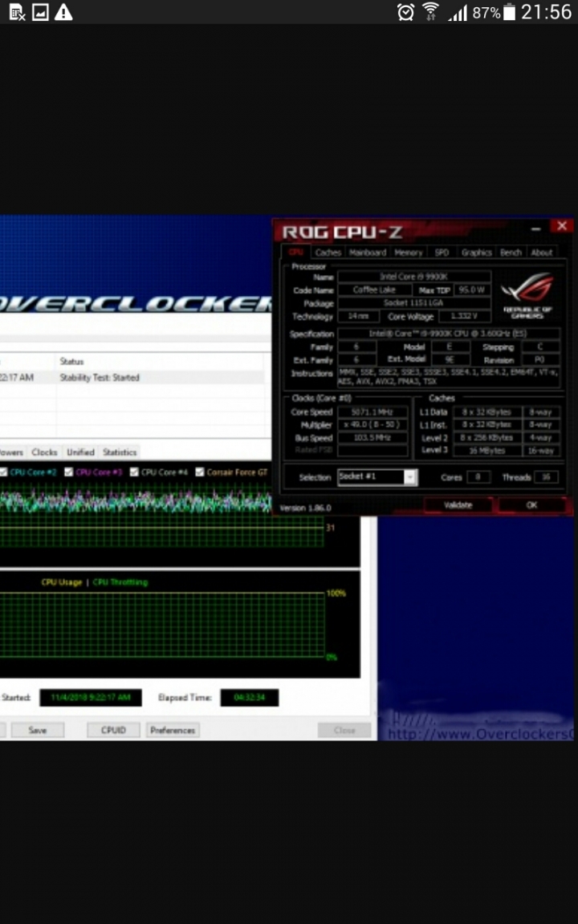Click the Cores count field
Viewport: 578px width, 924px height.
[478, 477]
